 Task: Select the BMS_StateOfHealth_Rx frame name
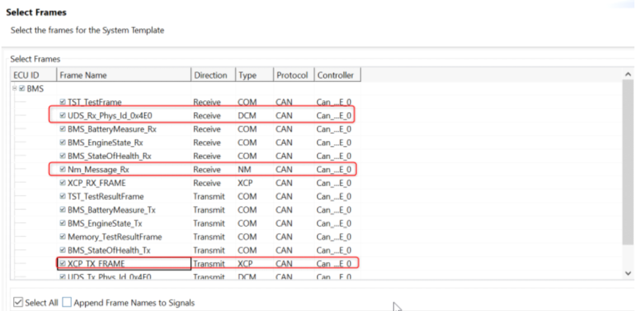[x=109, y=156]
